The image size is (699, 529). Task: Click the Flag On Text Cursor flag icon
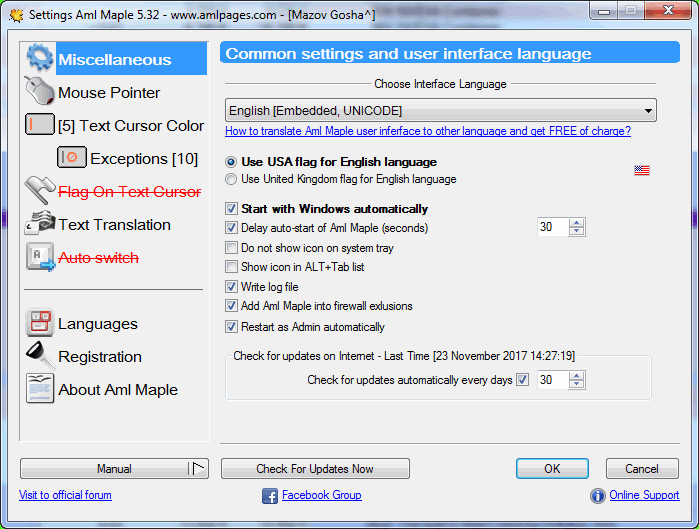pos(40,190)
